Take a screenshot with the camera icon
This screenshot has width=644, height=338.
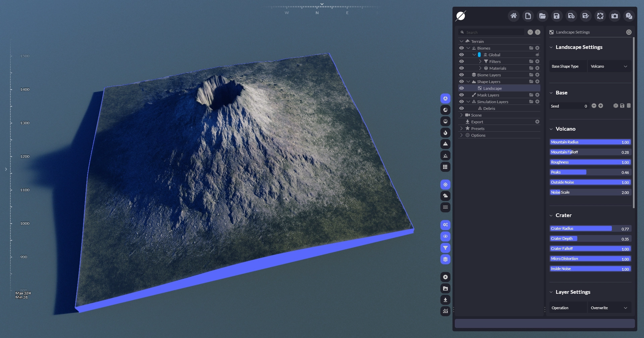(x=614, y=16)
